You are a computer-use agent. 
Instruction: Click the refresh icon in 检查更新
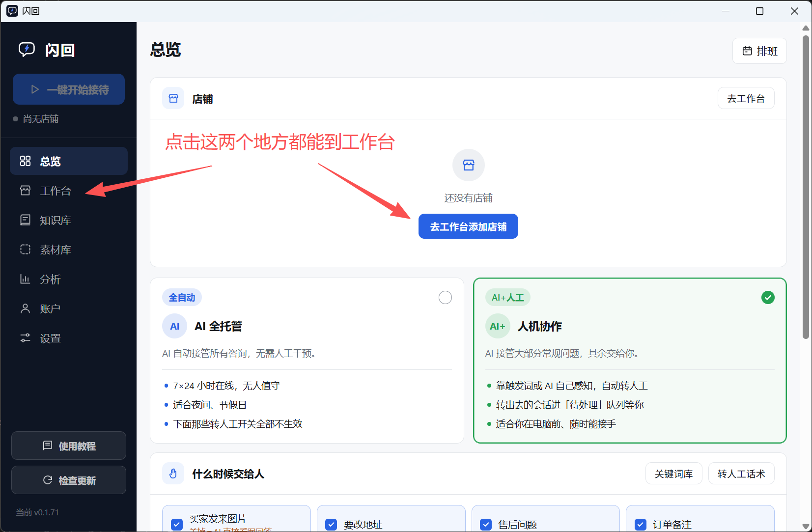[48, 480]
